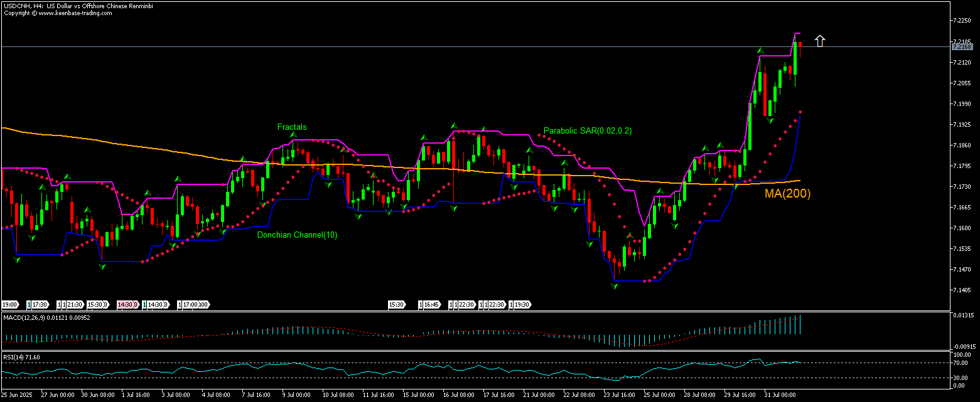980x402 pixels.
Task: Select the white up arrow object on the chart
Action: 820,41
